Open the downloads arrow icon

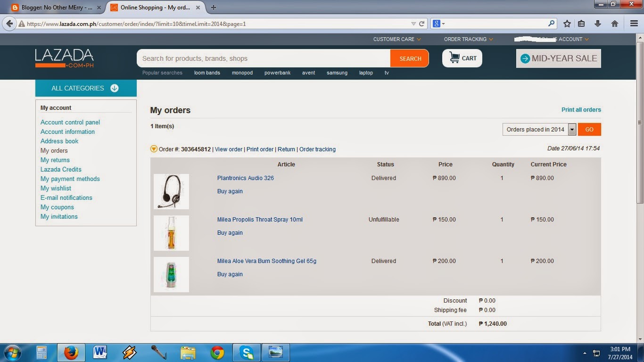(x=598, y=24)
